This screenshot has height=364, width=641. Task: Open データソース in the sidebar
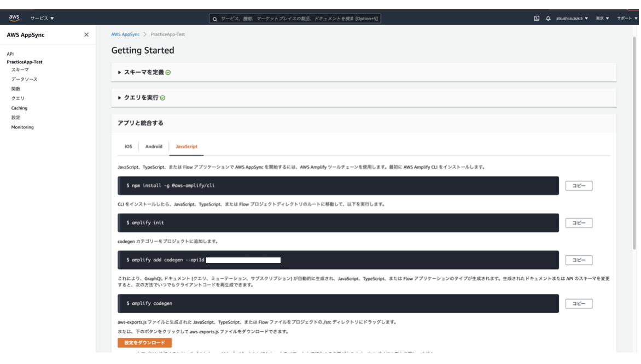24,79
